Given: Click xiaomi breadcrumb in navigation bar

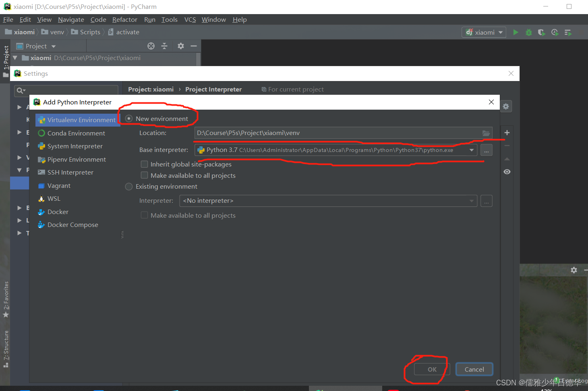Looking at the screenshot, I should point(20,32).
